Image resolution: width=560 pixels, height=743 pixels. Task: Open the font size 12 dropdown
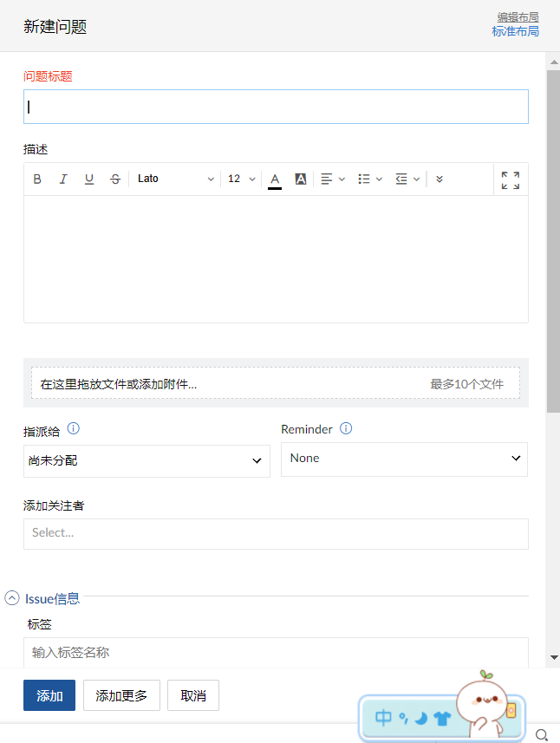(242, 179)
